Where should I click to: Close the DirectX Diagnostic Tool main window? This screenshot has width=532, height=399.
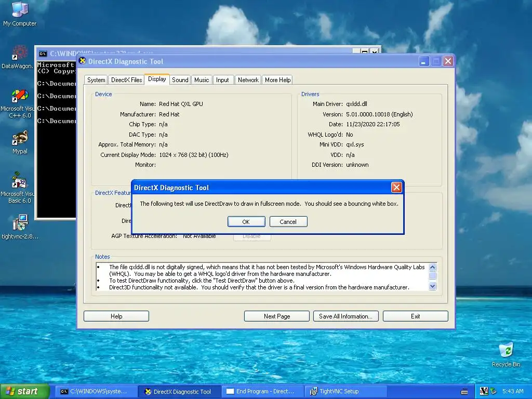(448, 61)
